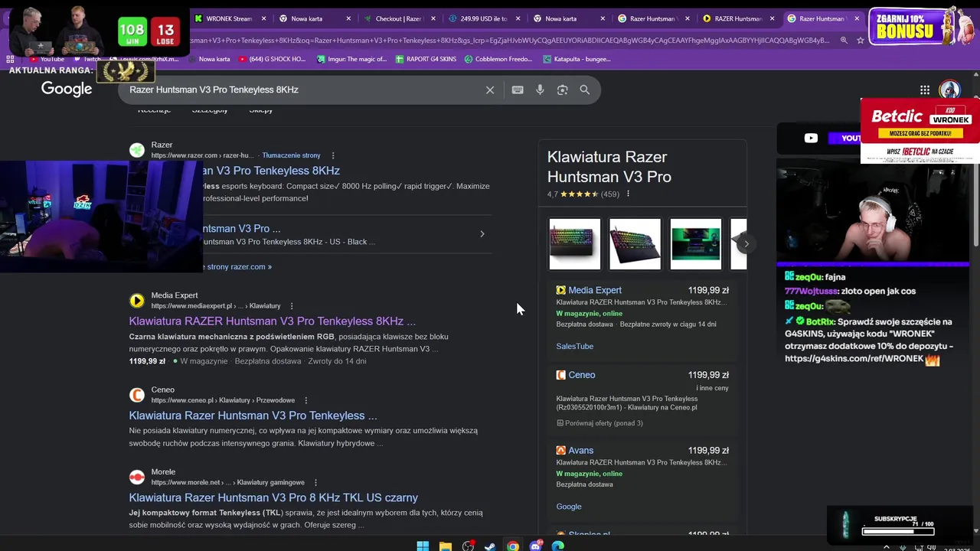This screenshot has width=980, height=551.
Task: Open Windows Start menu
Action: [423, 546]
